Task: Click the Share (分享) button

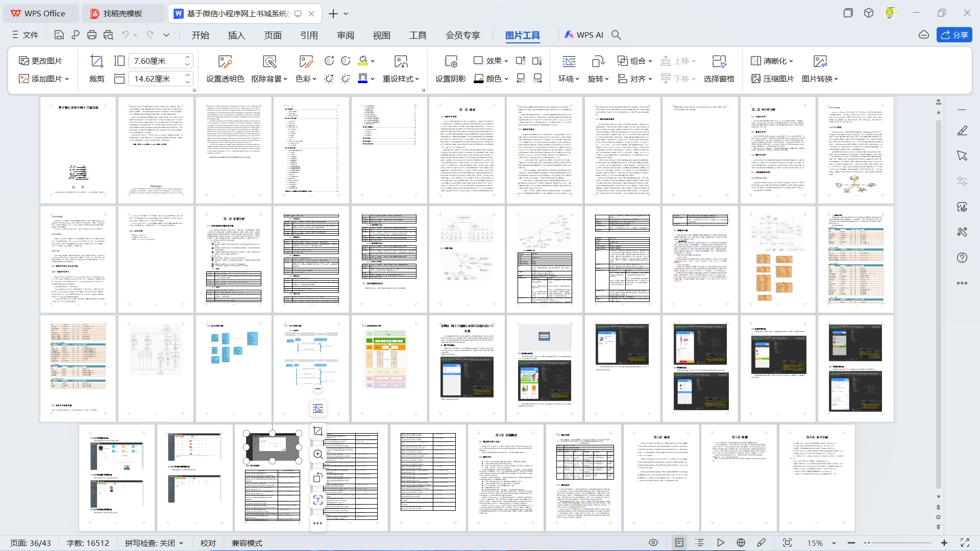Action: (x=954, y=35)
